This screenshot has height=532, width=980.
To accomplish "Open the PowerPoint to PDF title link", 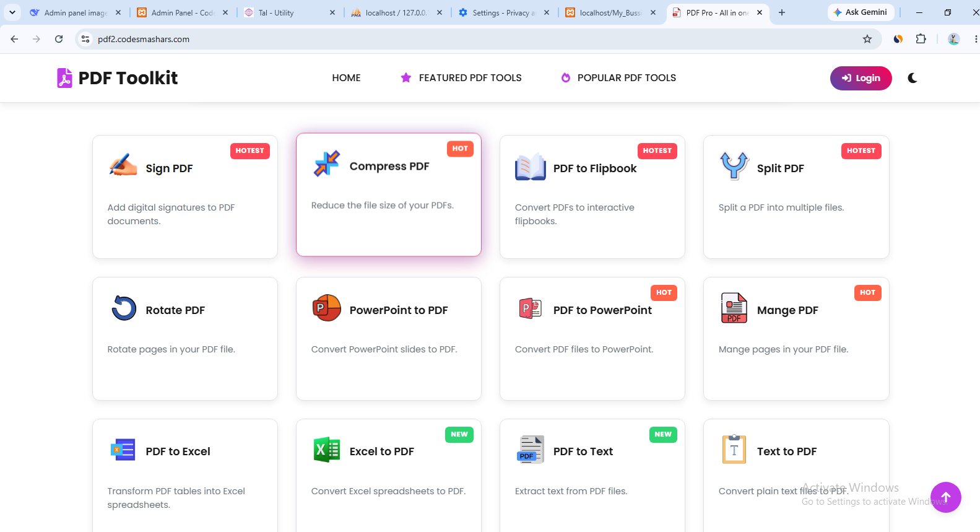I will 399,310.
